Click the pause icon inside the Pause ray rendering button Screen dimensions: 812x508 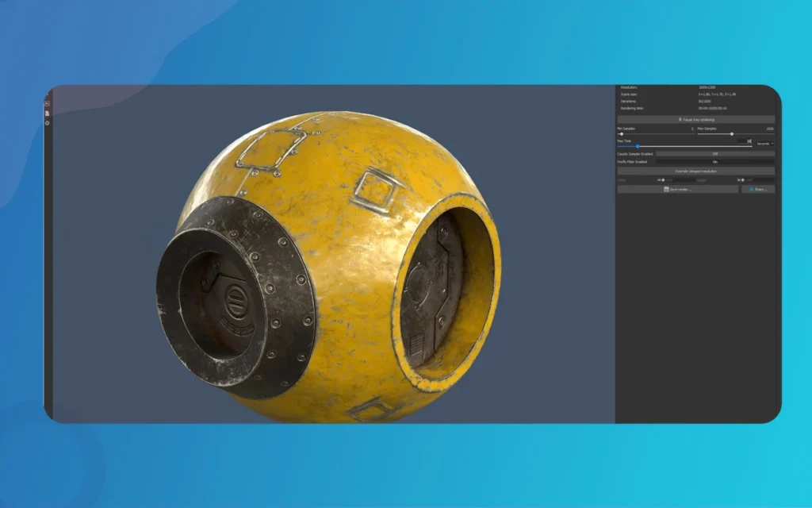point(680,120)
